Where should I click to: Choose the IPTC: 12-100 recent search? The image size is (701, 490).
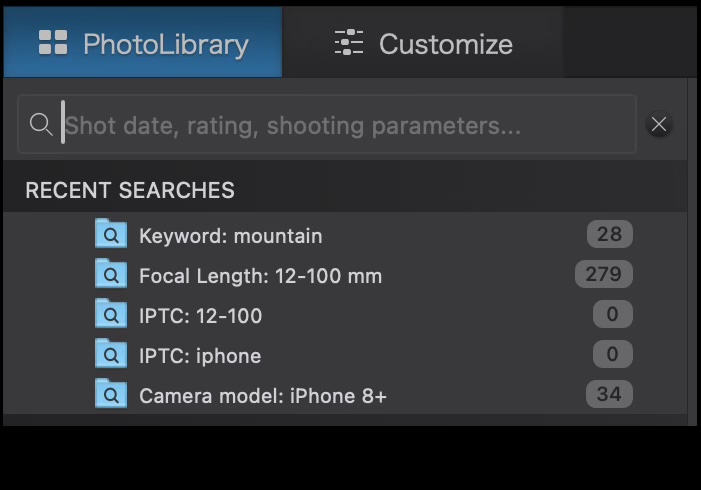coord(200,316)
